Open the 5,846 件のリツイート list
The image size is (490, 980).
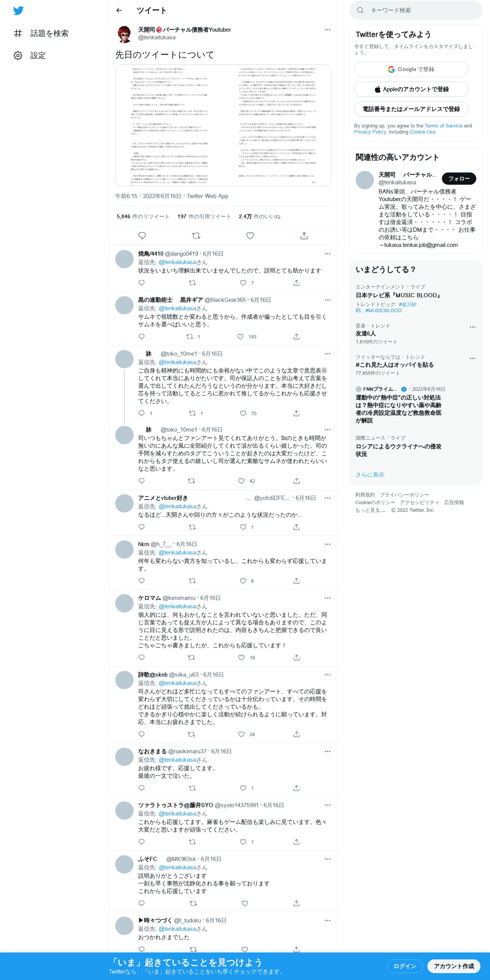(143, 216)
